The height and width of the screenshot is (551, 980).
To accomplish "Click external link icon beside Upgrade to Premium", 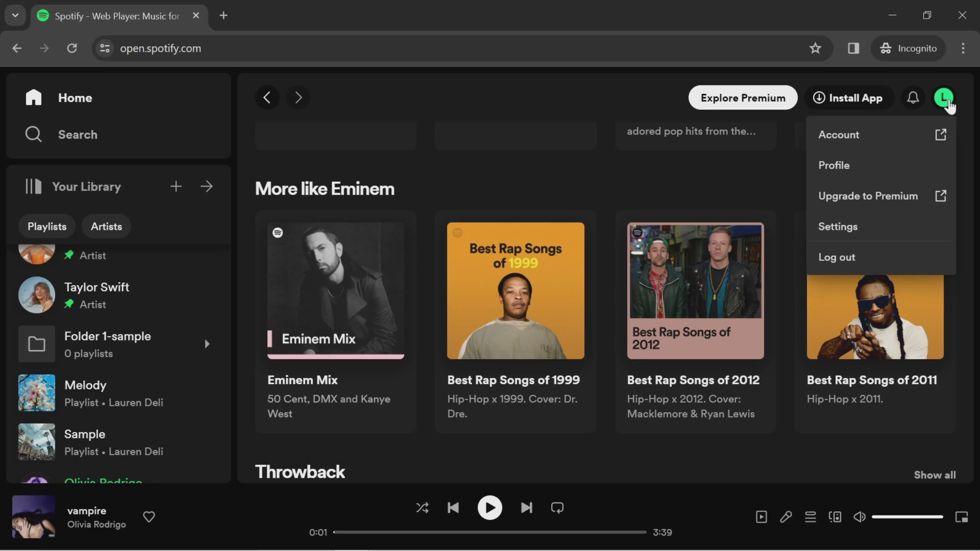I will 940,196.
